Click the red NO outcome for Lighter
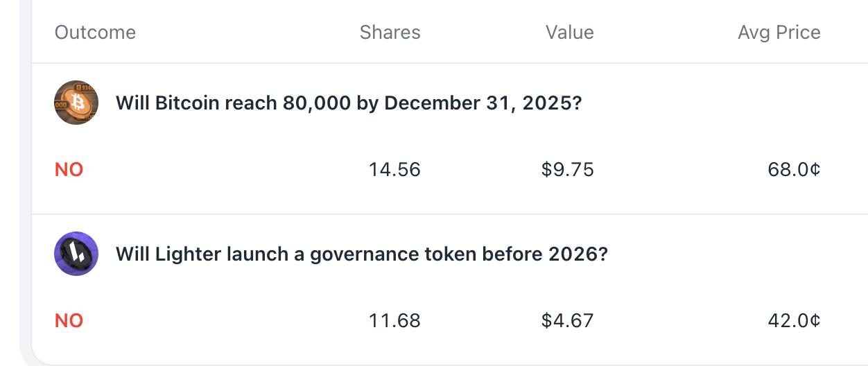The width and height of the screenshot is (868, 366). [x=69, y=321]
